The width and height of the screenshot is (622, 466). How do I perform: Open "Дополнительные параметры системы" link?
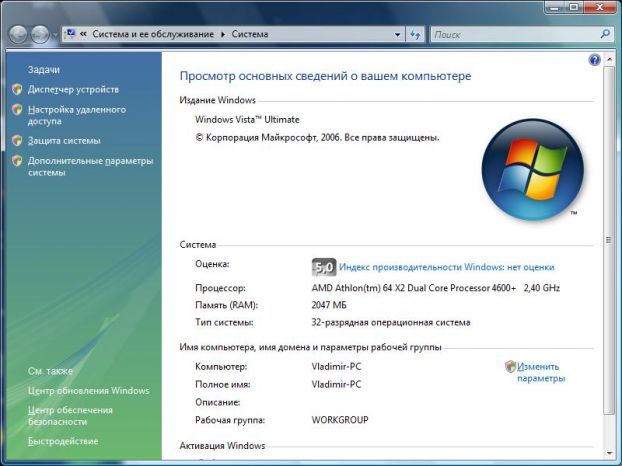[x=90, y=167]
